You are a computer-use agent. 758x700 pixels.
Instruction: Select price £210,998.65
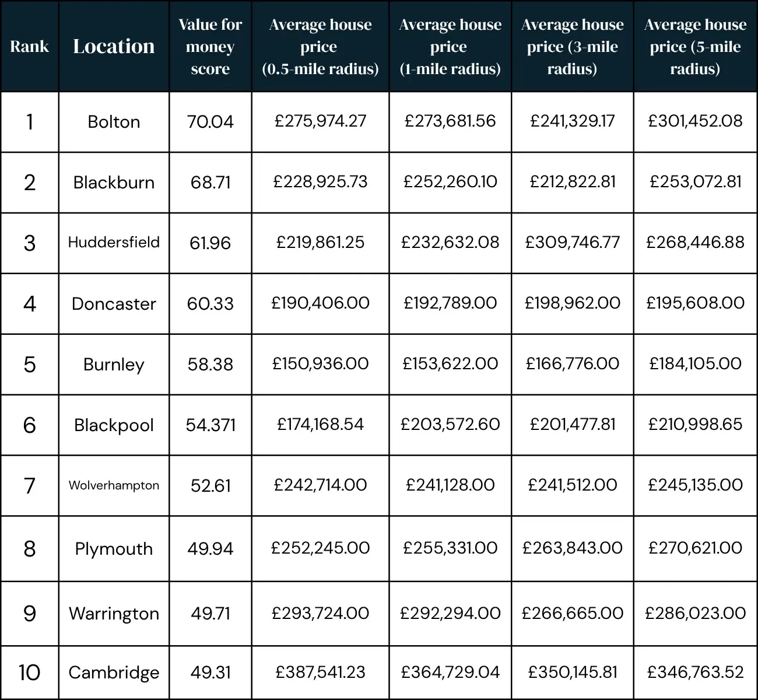point(695,425)
